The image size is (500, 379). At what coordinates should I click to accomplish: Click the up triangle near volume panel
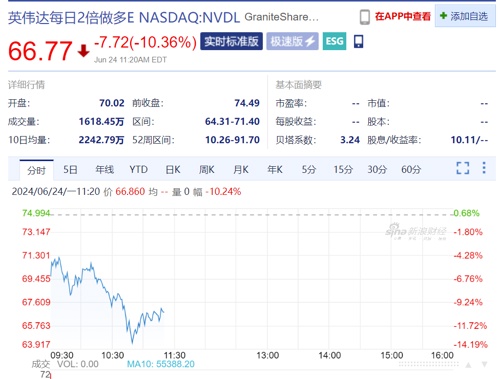point(468,365)
